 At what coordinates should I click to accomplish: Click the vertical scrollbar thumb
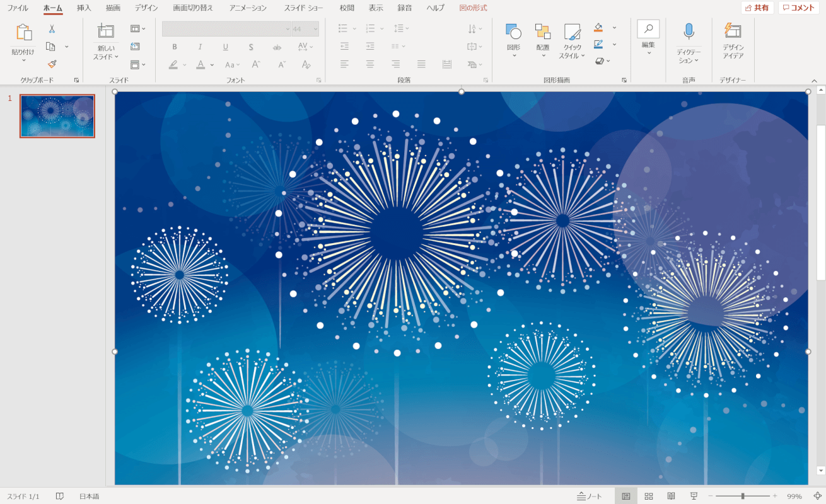(x=821, y=202)
